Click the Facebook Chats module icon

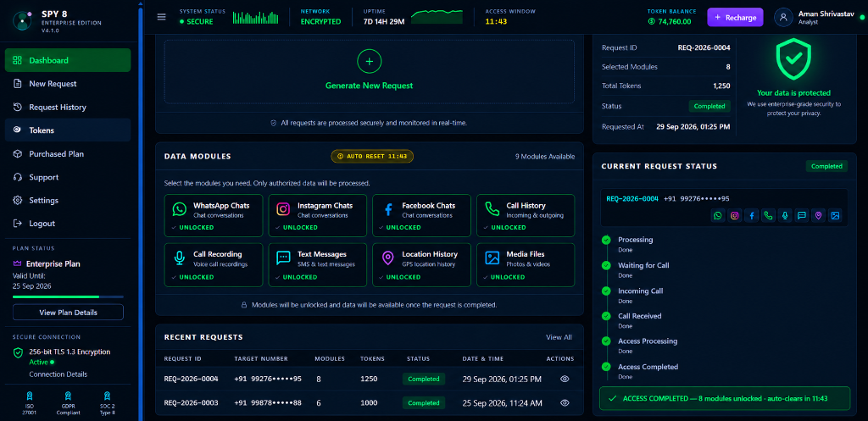coord(388,209)
